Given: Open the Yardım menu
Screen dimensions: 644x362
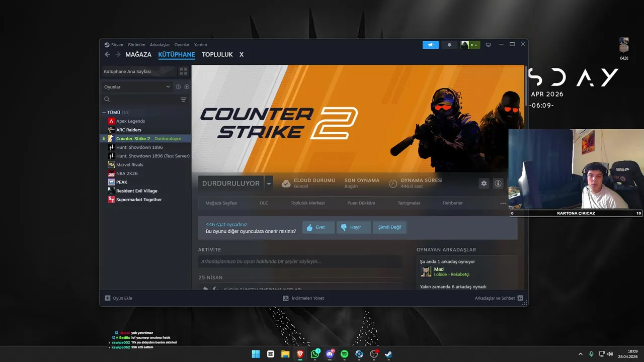Looking at the screenshot, I should (x=201, y=45).
